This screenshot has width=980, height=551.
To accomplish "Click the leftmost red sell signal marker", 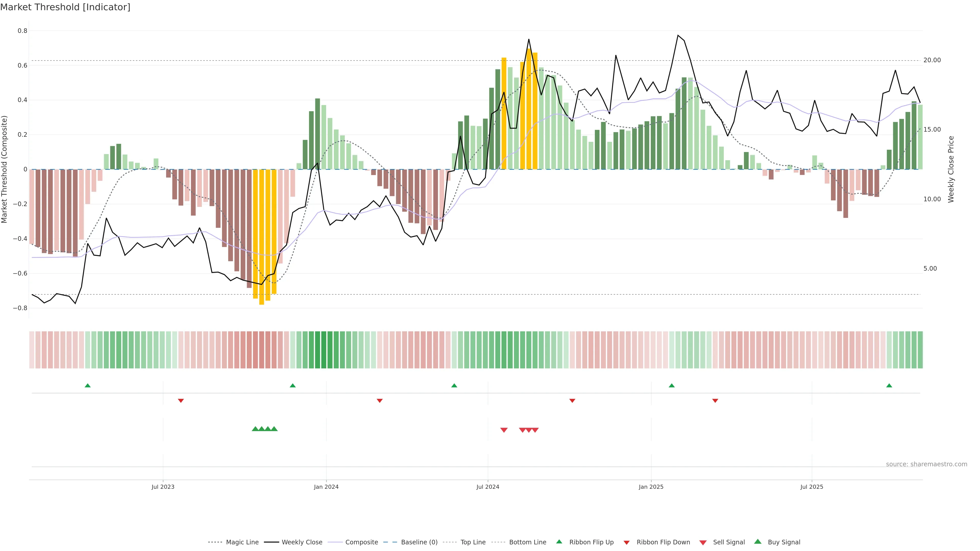I will [x=504, y=430].
